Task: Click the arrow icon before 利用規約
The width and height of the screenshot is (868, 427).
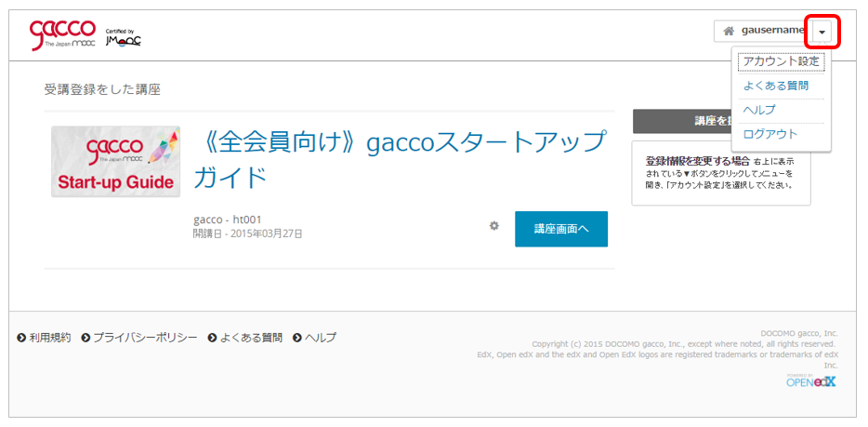Action: pyautogui.click(x=21, y=338)
